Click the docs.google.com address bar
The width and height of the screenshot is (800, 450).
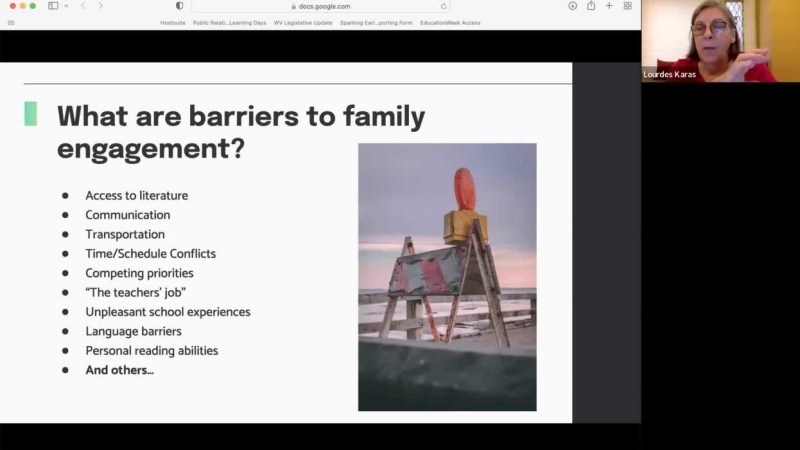[x=324, y=6]
